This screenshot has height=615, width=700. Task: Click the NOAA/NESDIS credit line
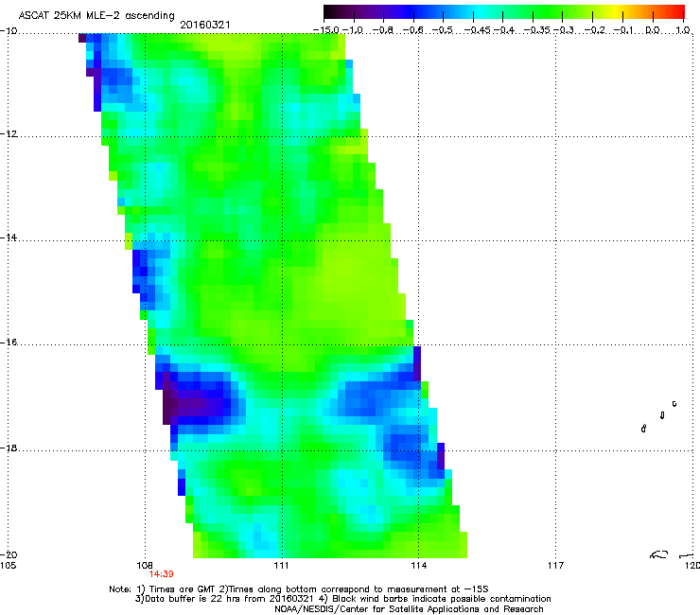(409, 609)
